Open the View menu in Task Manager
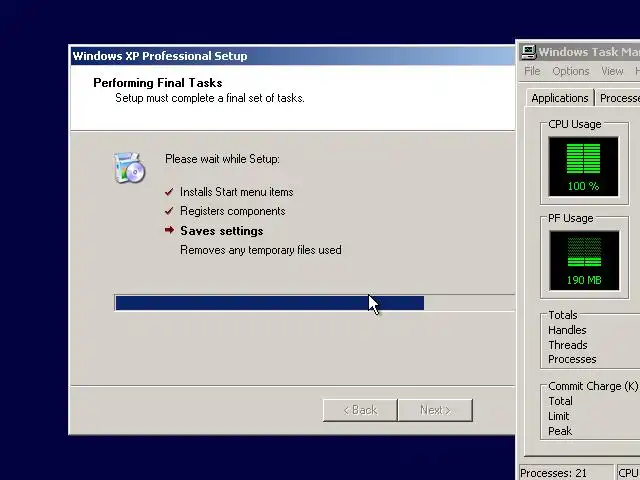The height and width of the screenshot is (480, 640). (x=612, y=71)
